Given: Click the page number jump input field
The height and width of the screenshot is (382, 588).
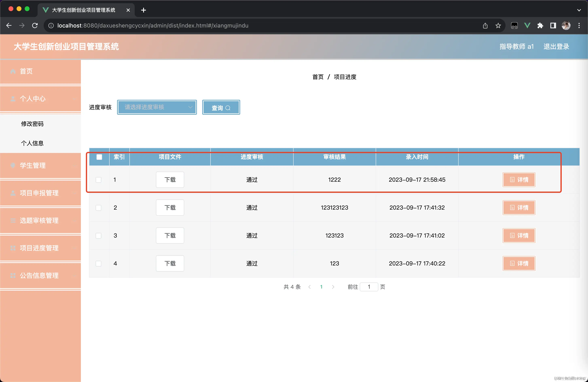Looking at the screenshot, I should point(369,286).
